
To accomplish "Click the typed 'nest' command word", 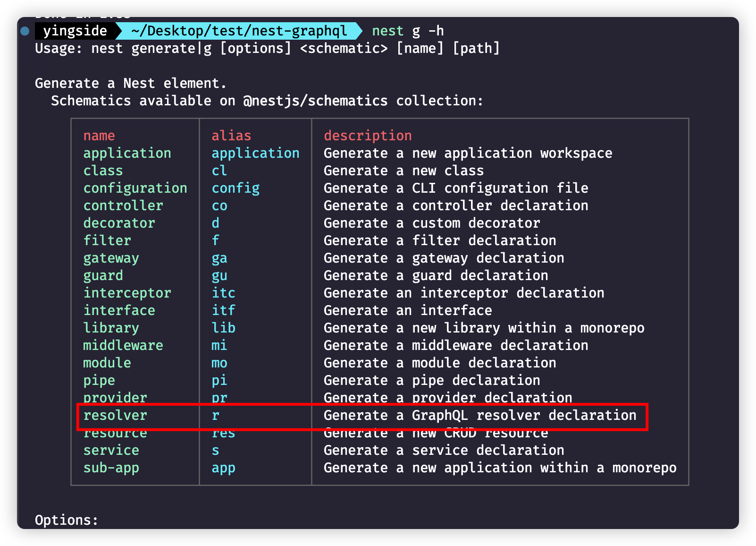I will tap(387, 31).
